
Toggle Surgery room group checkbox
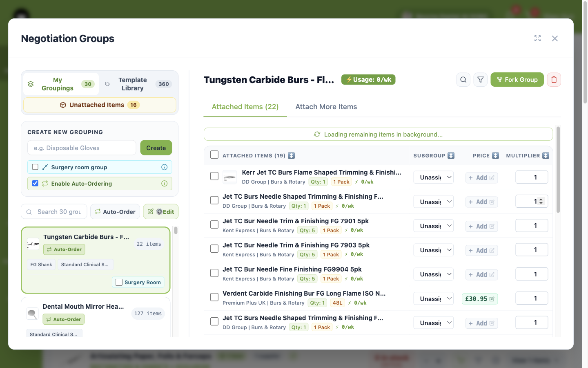click(35, 167)
